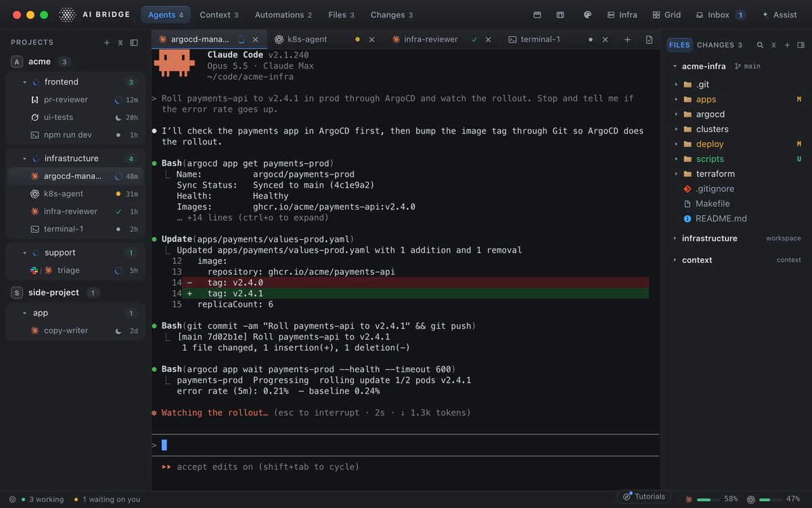This screenshot has height=508, width=812.
Task: Open infra-reviewer in the sidebar
Action: [75, 211]
